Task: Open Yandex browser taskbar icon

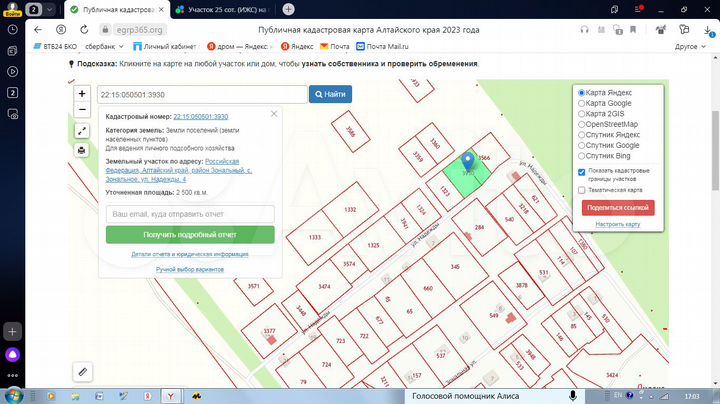Action: [170, 396]
